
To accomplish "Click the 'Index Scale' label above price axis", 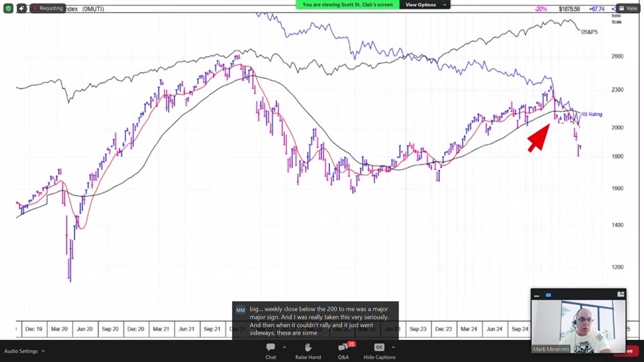I will pyautogui.click(x=616, y=19).
